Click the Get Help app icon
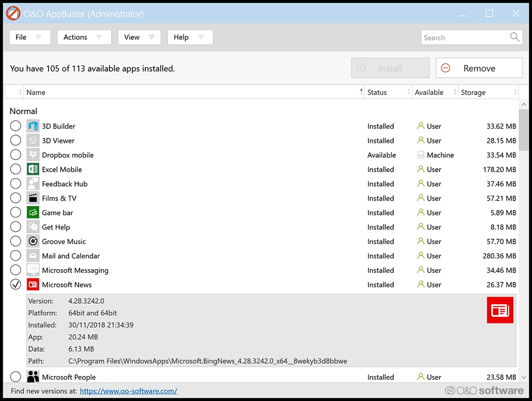Screen dimensions: 532x401 (x=33, y=227)
